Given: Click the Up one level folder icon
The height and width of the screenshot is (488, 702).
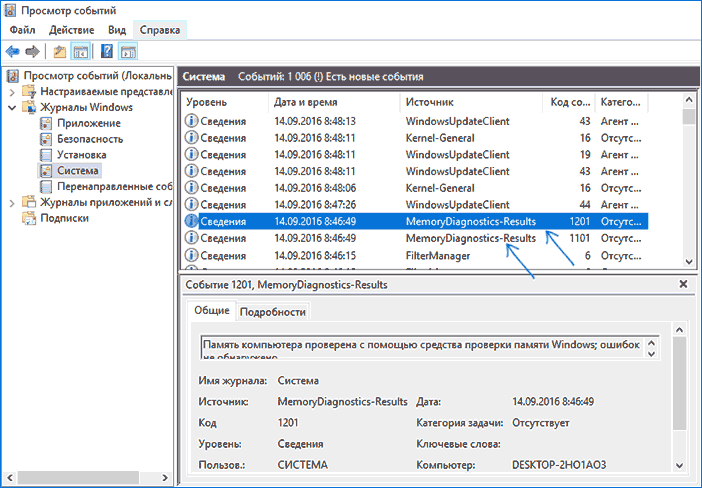Looking at the screenshot, I should tap(60, 51).
